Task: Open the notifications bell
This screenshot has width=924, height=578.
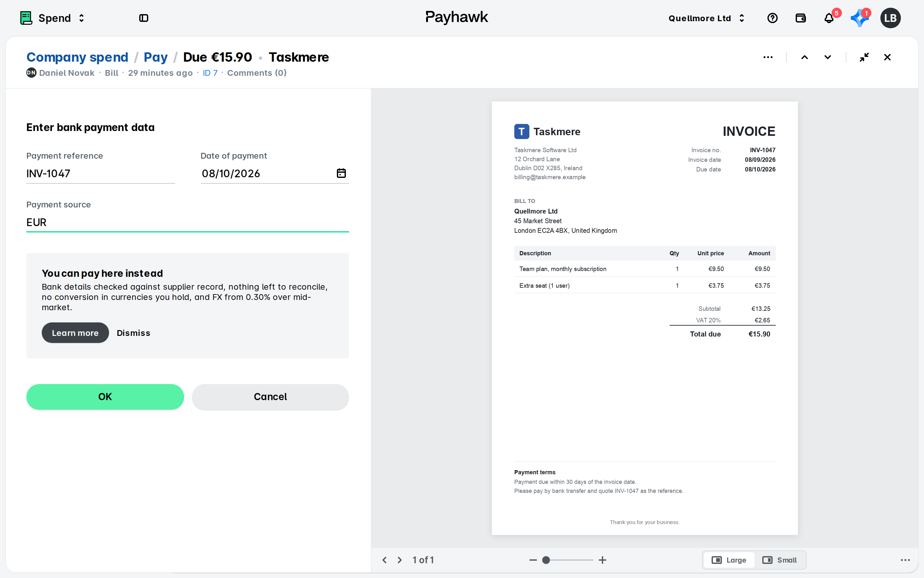Action: 829,18
